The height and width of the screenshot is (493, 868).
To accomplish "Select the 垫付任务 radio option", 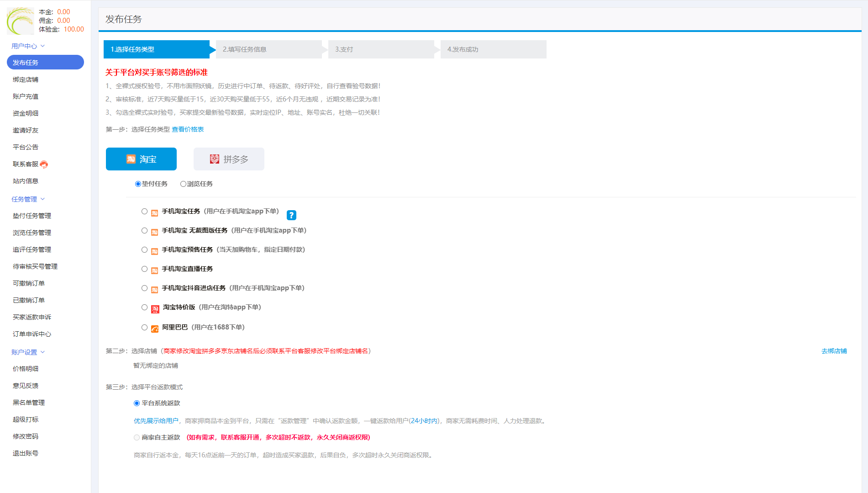I will click(138, 184).
